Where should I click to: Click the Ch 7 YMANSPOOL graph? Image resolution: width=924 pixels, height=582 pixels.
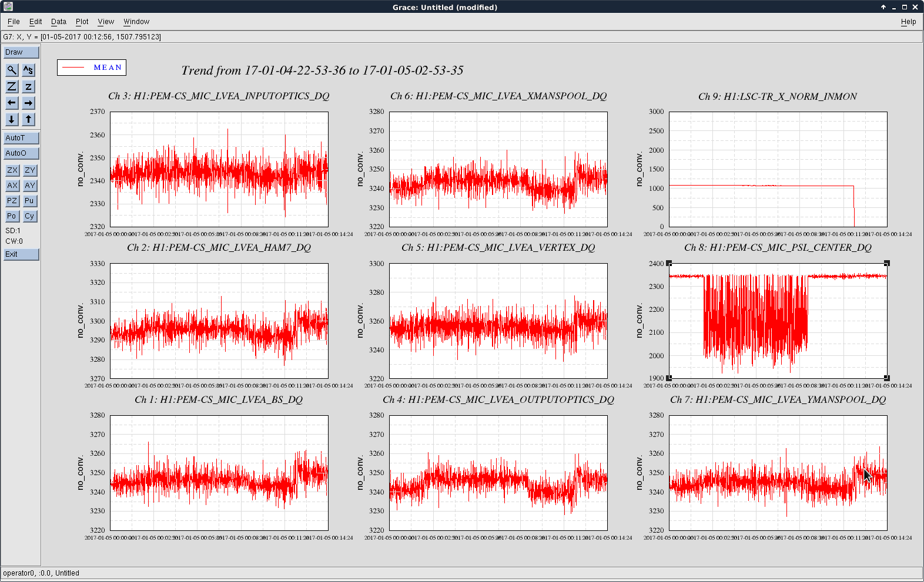pos(778,473)
